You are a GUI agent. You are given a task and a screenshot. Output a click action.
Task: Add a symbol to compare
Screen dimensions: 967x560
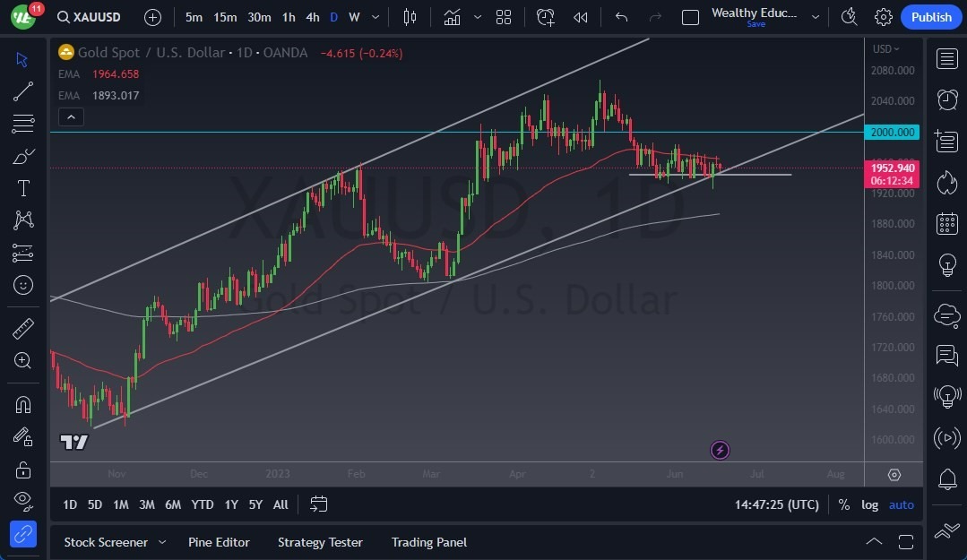152,17
